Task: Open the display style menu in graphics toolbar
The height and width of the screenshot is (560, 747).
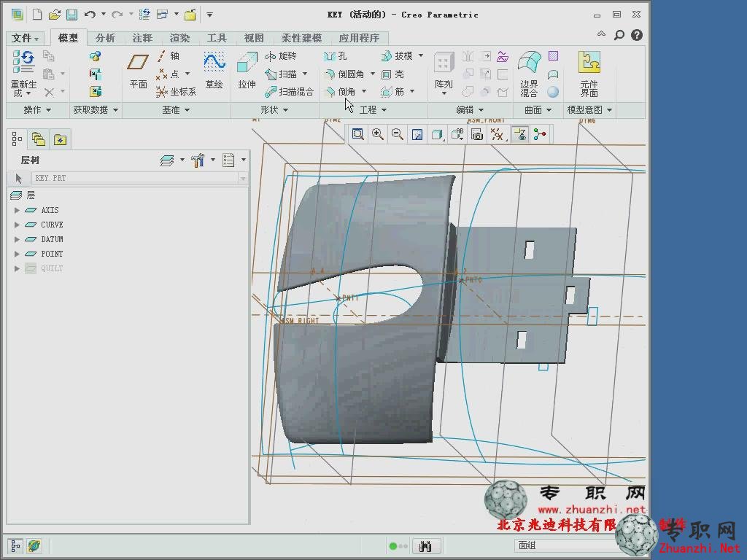Action: point(438,135)
